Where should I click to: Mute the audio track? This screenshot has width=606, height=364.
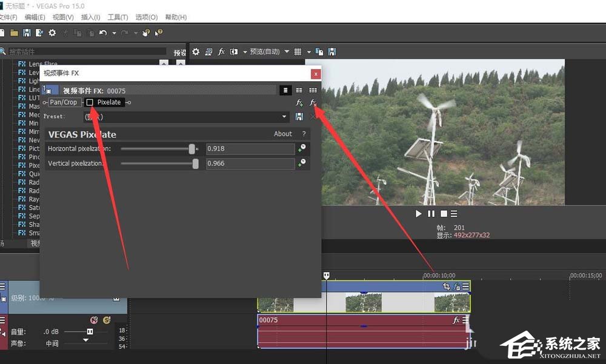coord(94,320)
